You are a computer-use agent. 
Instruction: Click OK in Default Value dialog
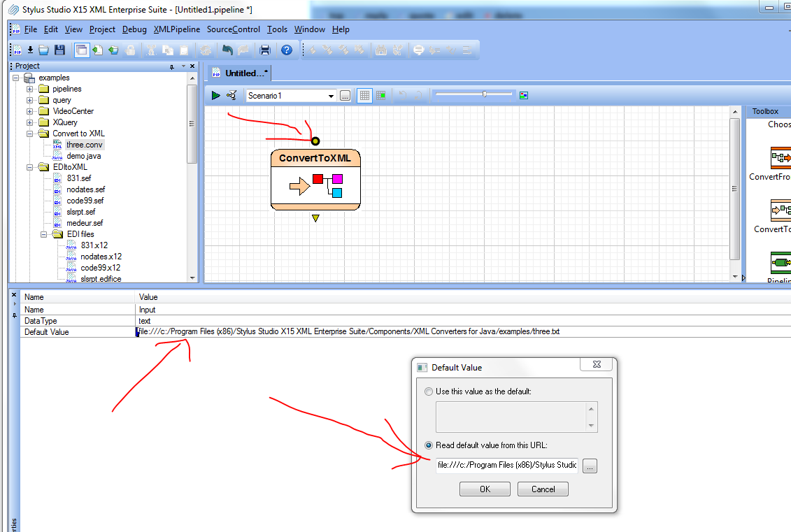click(x=485, y=489)
